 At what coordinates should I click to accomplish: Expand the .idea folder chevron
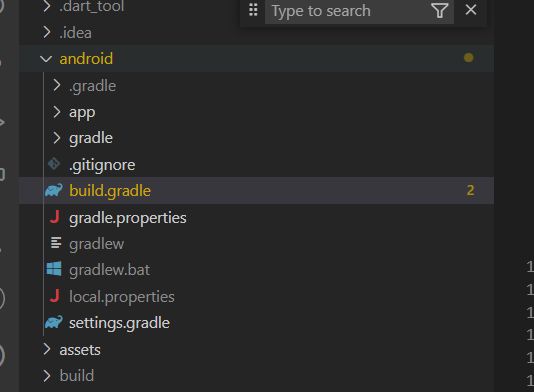[47, 32]
